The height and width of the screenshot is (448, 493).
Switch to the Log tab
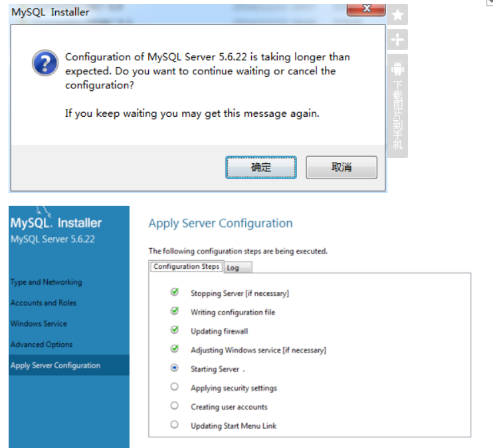237,267
